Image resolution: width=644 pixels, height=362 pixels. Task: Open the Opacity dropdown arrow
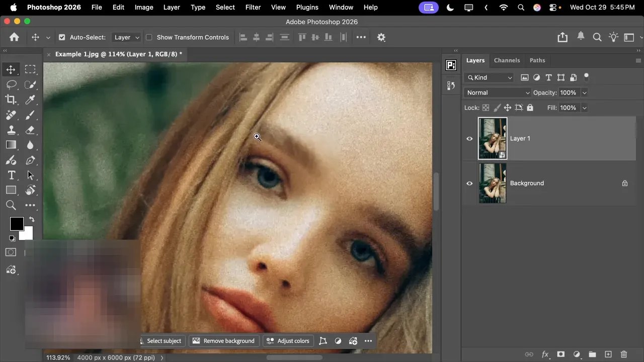[x=584, y=93]
